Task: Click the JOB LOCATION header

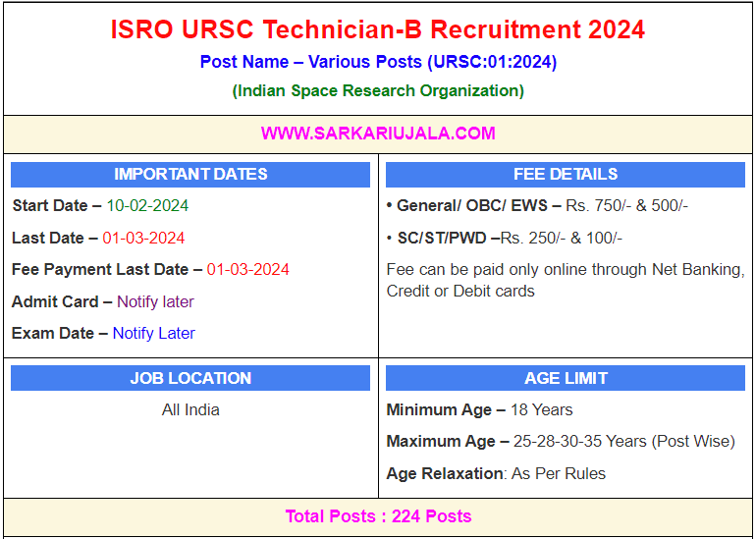Action: (190, 379)
